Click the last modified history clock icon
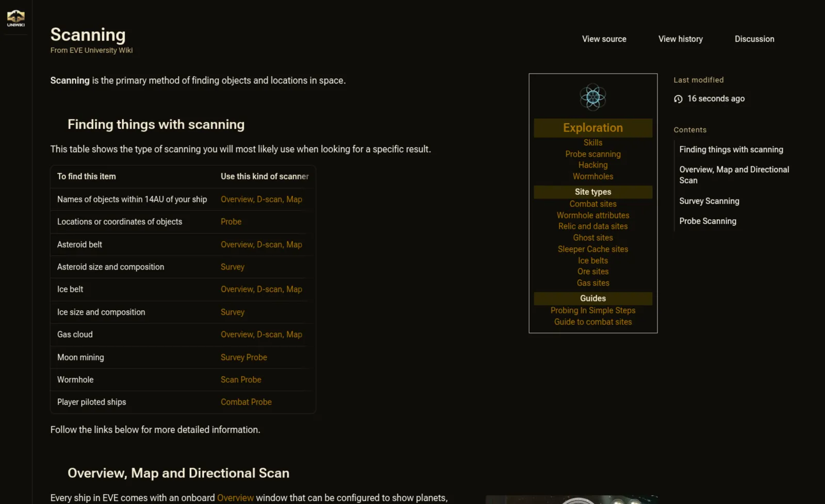 click(x=678, y=99)
